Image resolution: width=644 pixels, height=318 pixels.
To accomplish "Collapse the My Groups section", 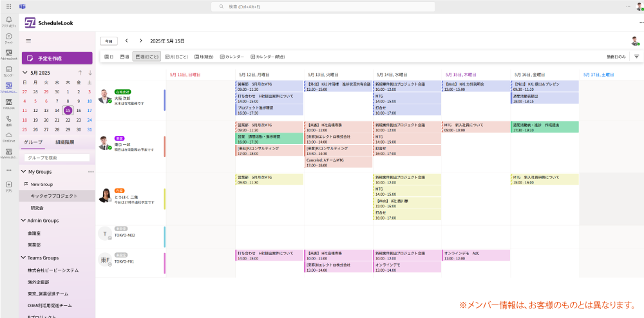I will click(x=23, y=171).
